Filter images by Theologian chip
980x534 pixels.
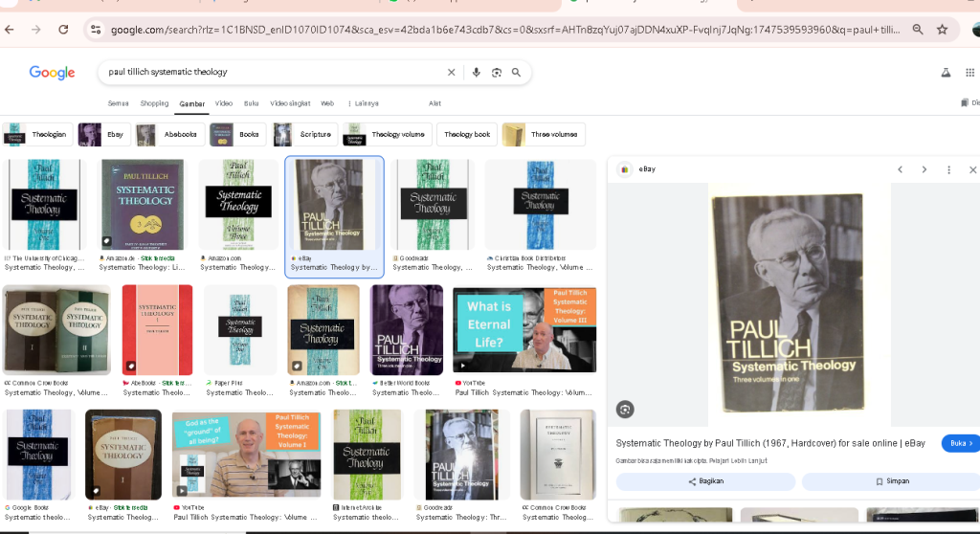click(x=38, y=134)
